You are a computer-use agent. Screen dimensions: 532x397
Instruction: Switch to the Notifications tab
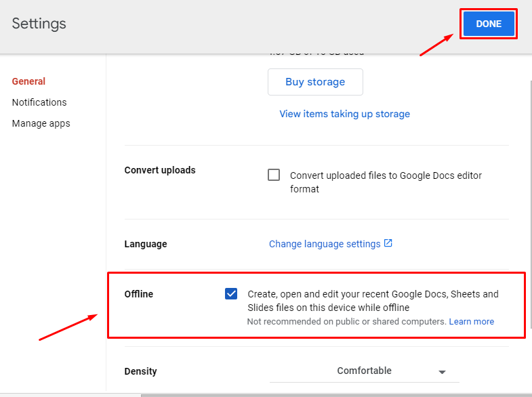(x=39, y=102)
